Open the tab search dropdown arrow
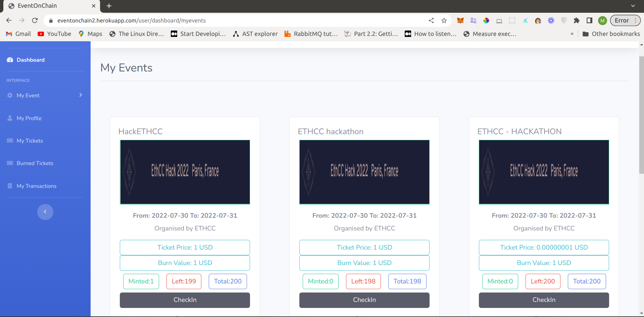Image resolution: width=644 pixels, height=317 pixels. pos(633,6)
